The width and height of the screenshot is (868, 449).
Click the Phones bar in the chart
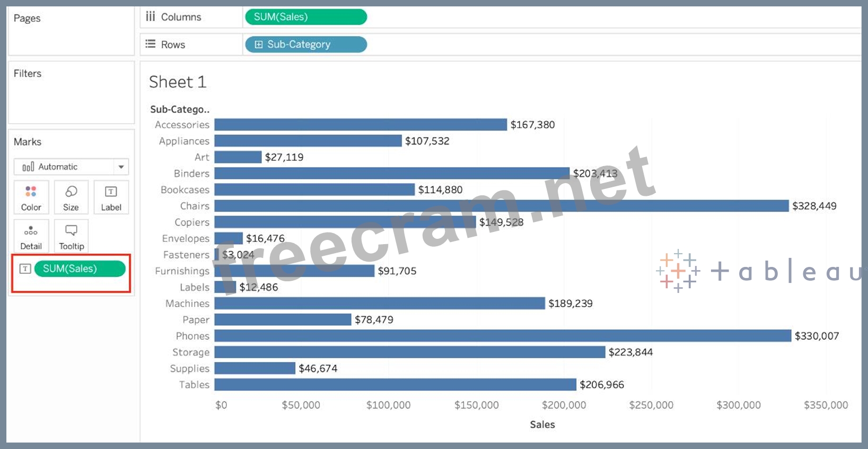tap(502, 336)
